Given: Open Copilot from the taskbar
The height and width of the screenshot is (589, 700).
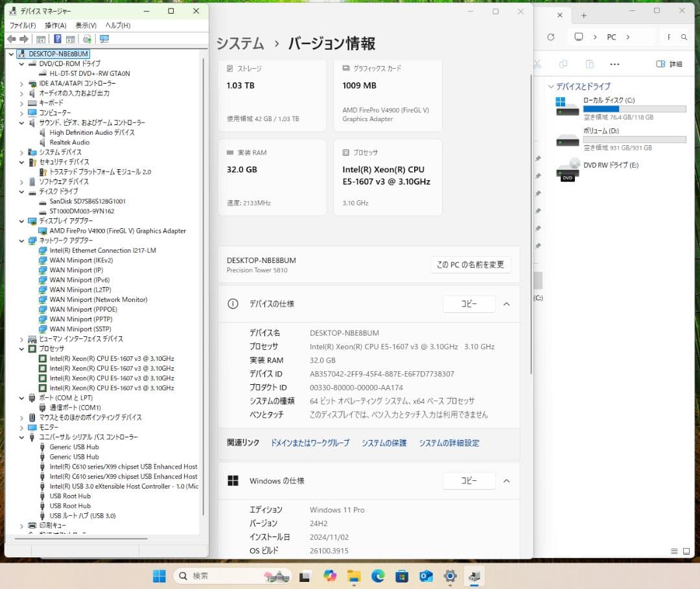Looking at the screenshot, I should (x=330, y=576).
